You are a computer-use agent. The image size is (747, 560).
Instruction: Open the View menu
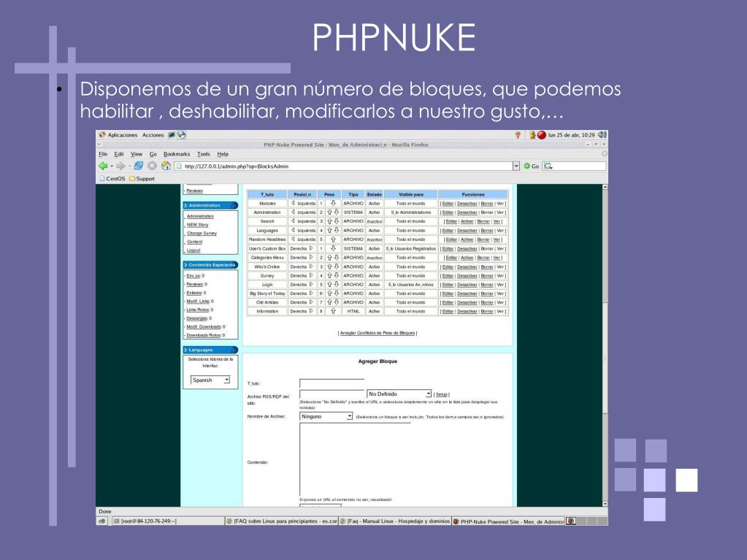[137, 154]
